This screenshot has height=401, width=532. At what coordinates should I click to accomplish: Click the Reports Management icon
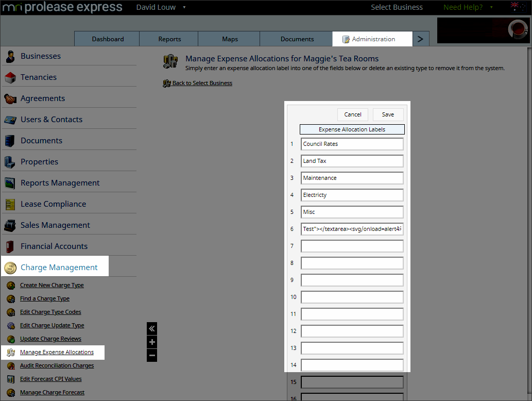coord(10,183)
